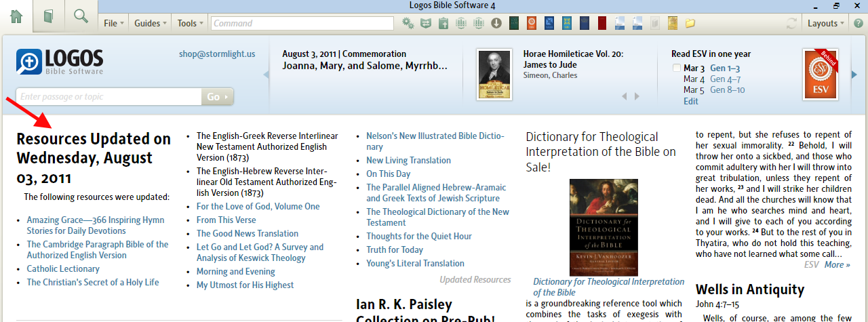Open The Cambridge Paragraph Bible link
The height and width of the screenshot is (322, 868).
point(98,249)
